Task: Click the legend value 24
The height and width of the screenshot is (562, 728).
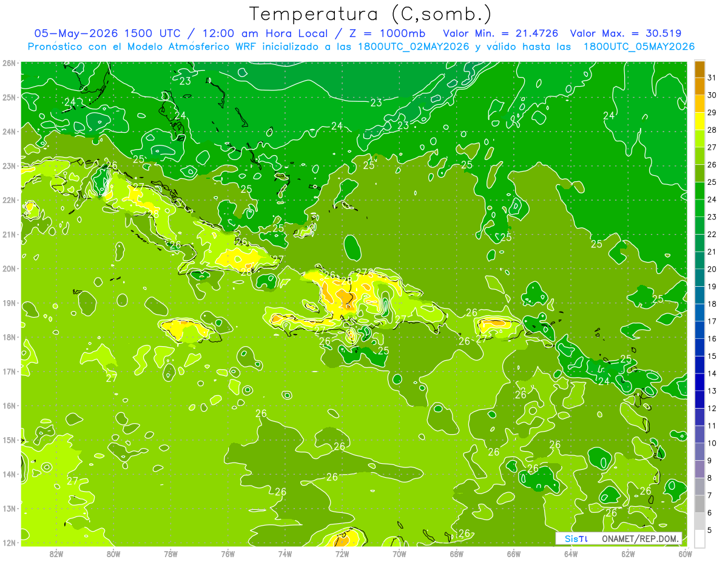Action: click(712, 199)
